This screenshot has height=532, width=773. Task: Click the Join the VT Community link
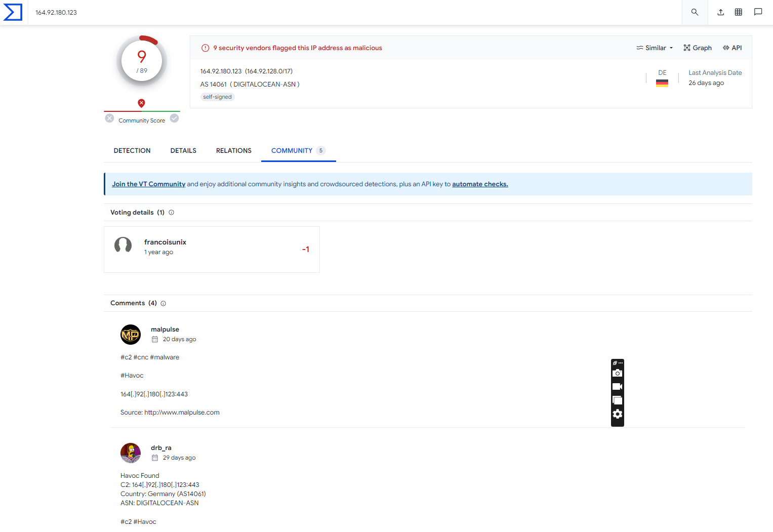[x=148, y=184]
